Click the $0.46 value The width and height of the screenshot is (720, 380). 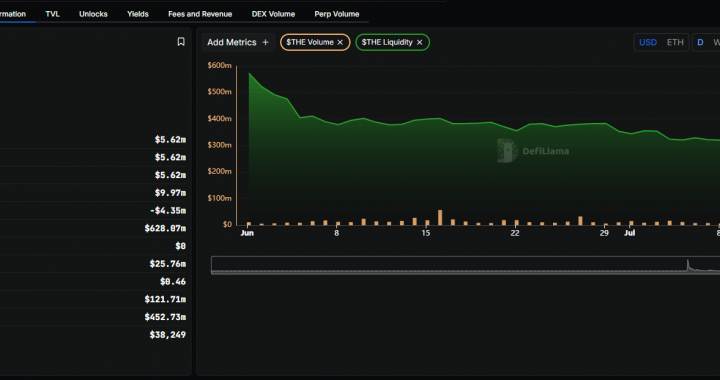173,281
